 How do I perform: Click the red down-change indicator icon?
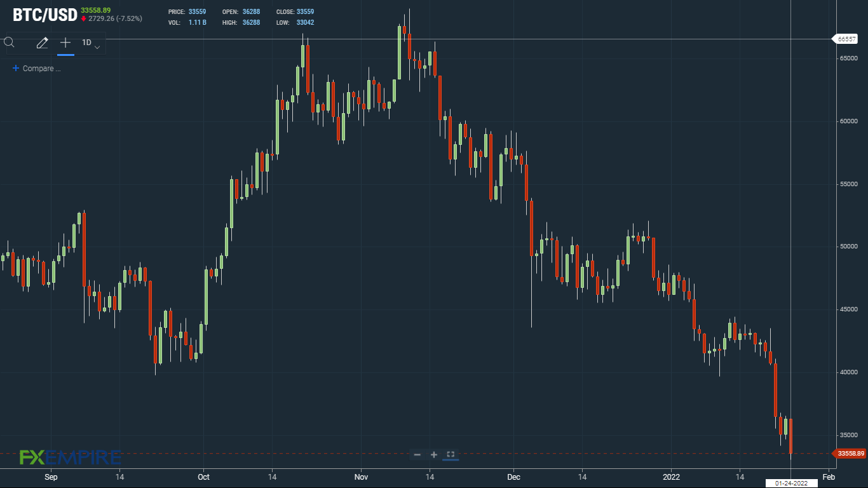(83, 19)
